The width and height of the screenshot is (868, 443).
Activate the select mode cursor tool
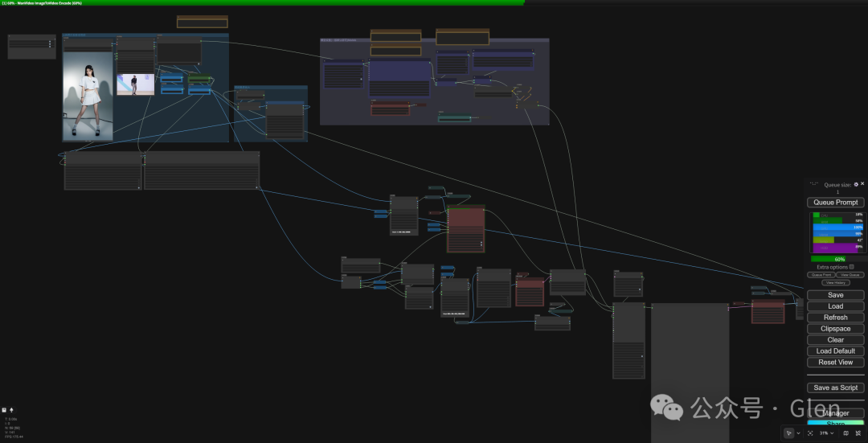(788, 433)
